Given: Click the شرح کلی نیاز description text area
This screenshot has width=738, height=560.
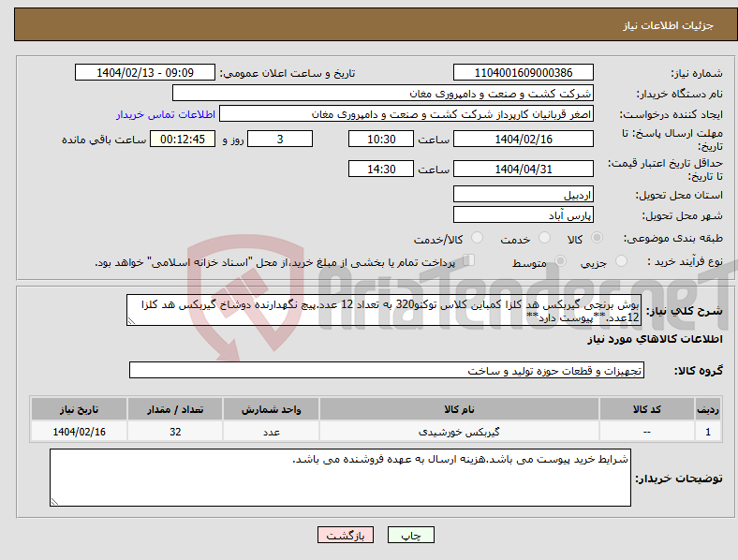Looking at the screenshot, I should tap(384, 310).
